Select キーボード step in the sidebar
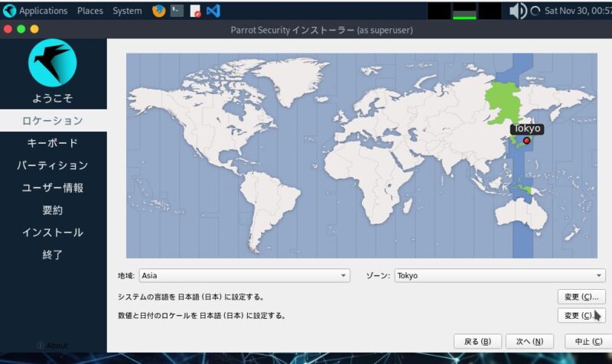Image resolution: width=612 pixels, height=364 pixels. coord(53,143)
